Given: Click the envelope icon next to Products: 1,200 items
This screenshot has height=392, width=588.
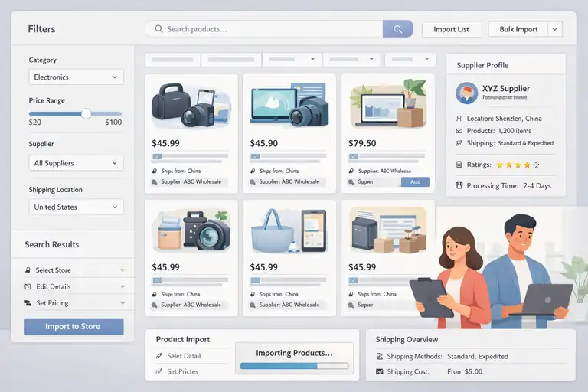Looking at the screenshot, I should pyautogui.click(x=459, y=131).
